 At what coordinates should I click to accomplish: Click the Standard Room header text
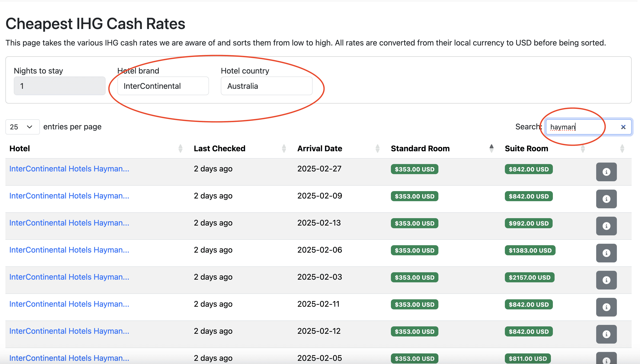pos(420,149)
